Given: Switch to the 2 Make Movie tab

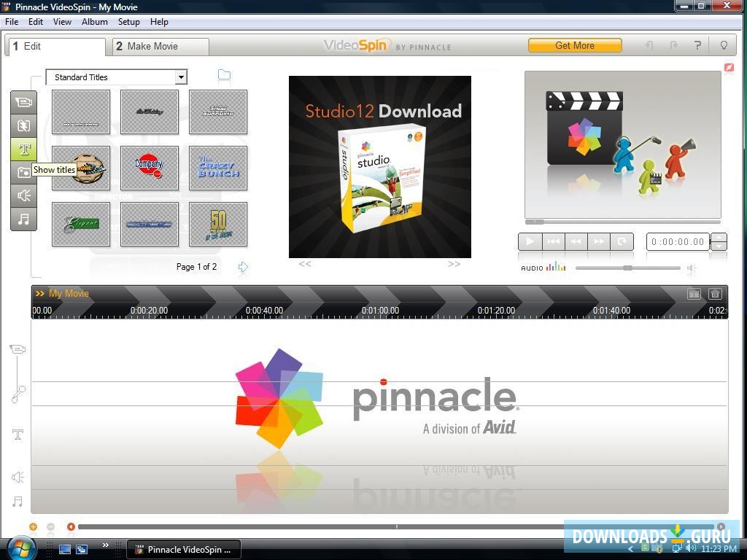Looking at the screenshot, I should (x=160, y=46).
